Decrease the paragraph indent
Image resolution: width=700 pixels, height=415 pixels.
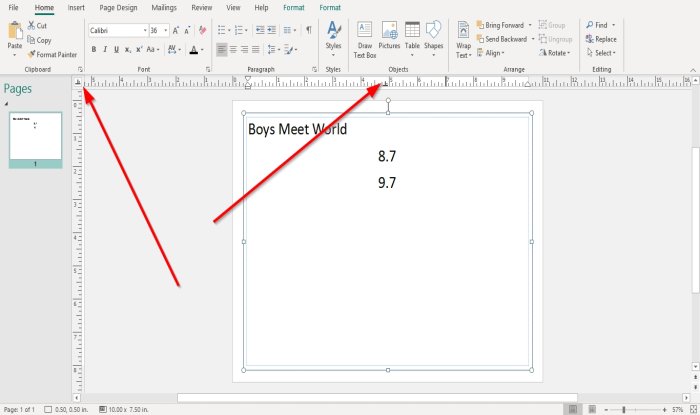click(x=260, y=30)
